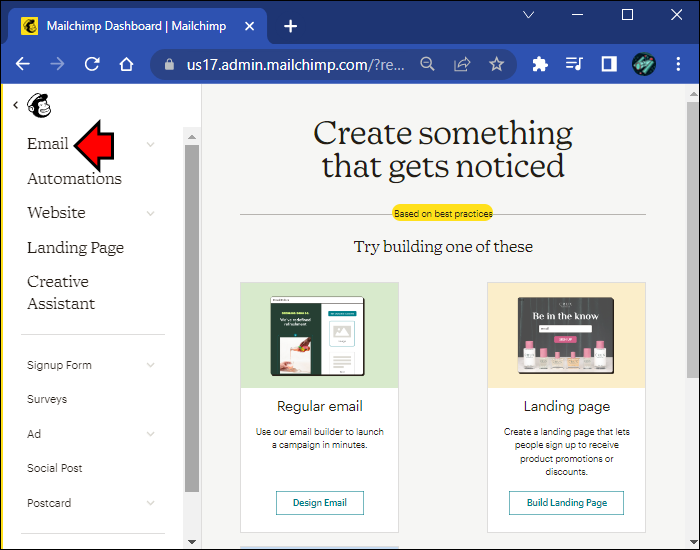Click the main page scrollbar thumb
The height and width of the screenshot is (550, 700).
coord(693,240)
